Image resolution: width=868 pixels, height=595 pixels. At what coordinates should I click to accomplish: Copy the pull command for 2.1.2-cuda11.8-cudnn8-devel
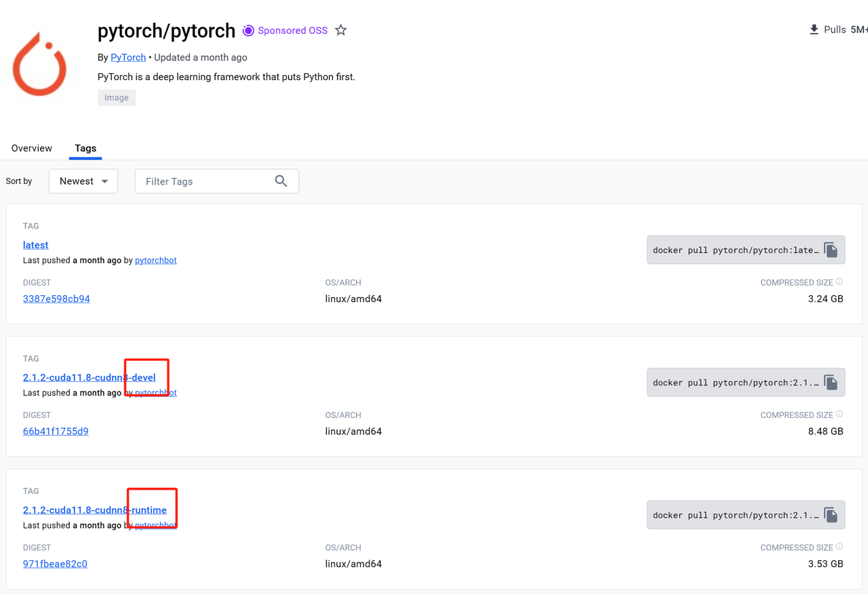pos(831,383)
